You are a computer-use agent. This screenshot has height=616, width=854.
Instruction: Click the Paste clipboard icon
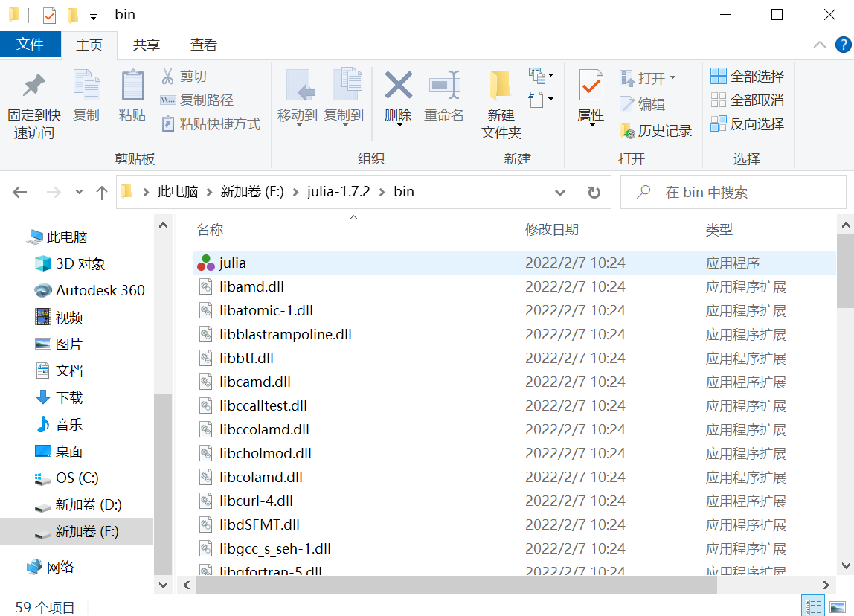132,86
